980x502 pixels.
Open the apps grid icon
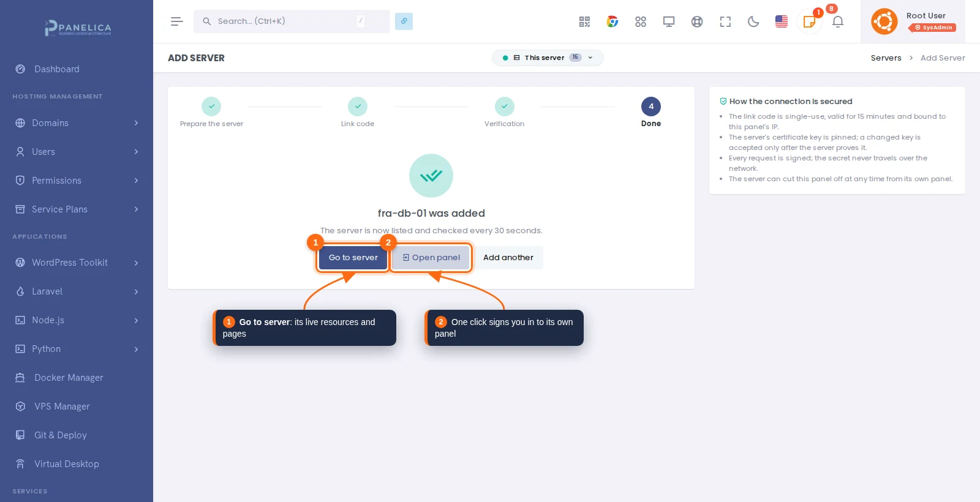(641, 21)
